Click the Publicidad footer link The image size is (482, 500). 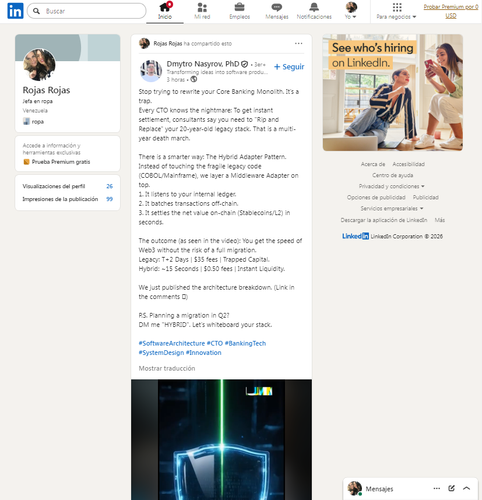425,197
